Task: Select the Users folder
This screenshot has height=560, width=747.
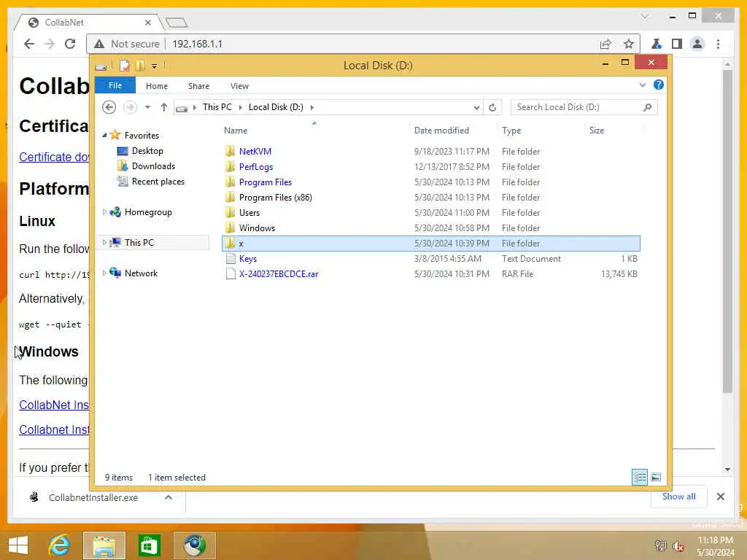Action: coord(249,213)
